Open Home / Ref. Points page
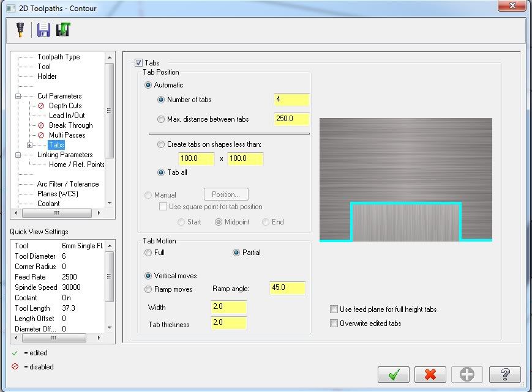This screenshot has width=532, height=392. [x=77, y=165]
